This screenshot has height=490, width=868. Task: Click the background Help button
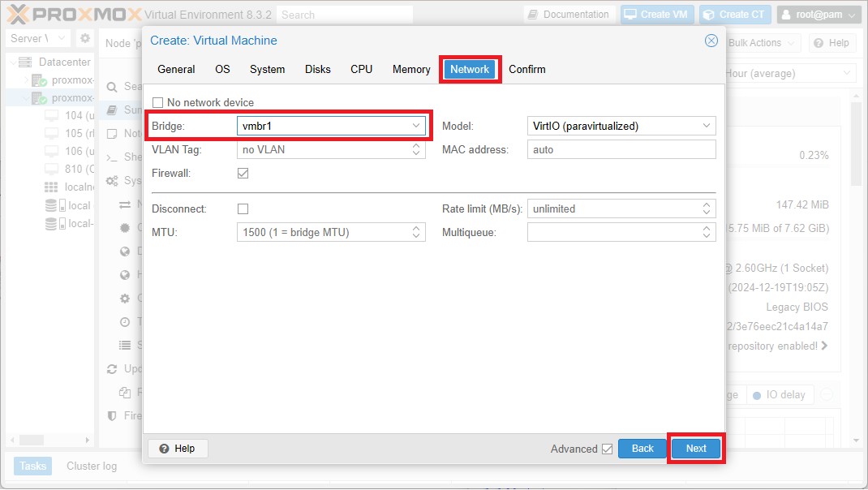point(831,43)
